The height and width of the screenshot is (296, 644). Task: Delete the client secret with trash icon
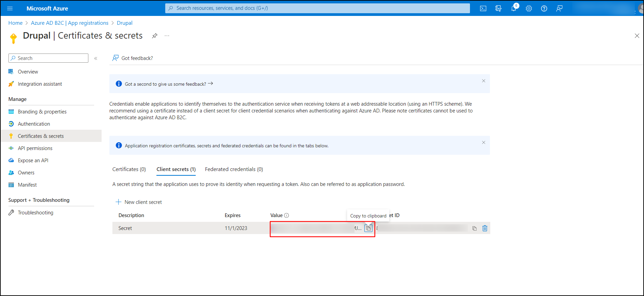click(x=485, y=228)
